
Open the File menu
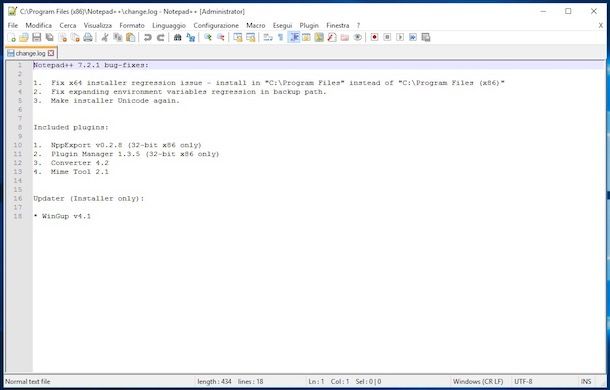tap(13, 25)
